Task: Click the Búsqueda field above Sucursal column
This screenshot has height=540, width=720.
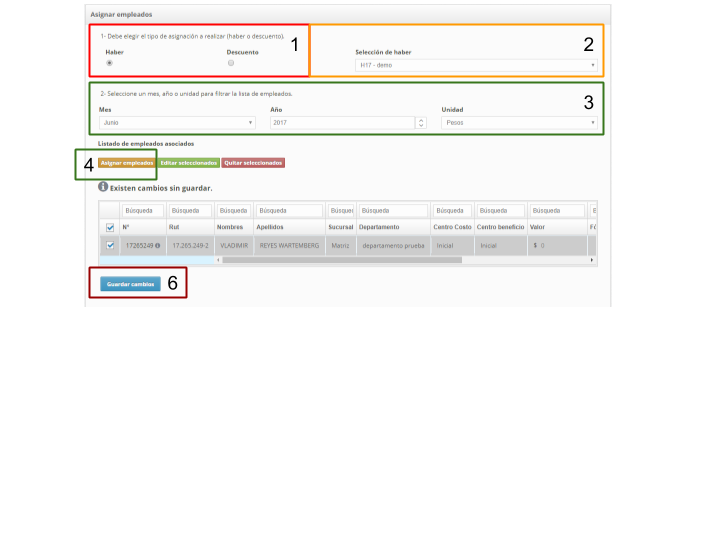Action: click(341, 211)
